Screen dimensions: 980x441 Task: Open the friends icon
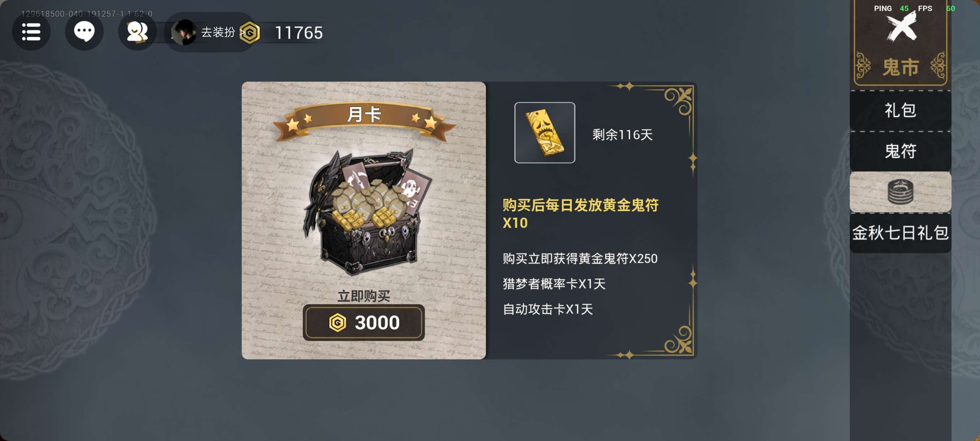(137, 32)
